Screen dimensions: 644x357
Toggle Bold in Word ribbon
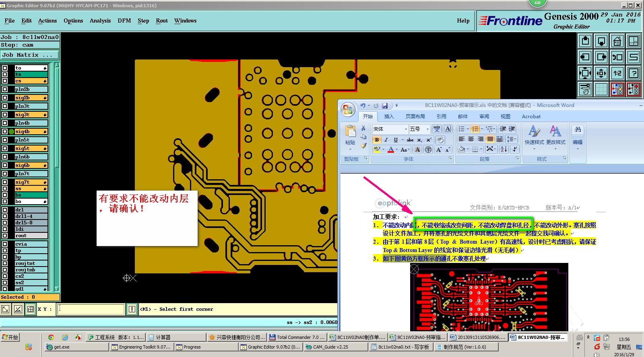pos(377,140)
